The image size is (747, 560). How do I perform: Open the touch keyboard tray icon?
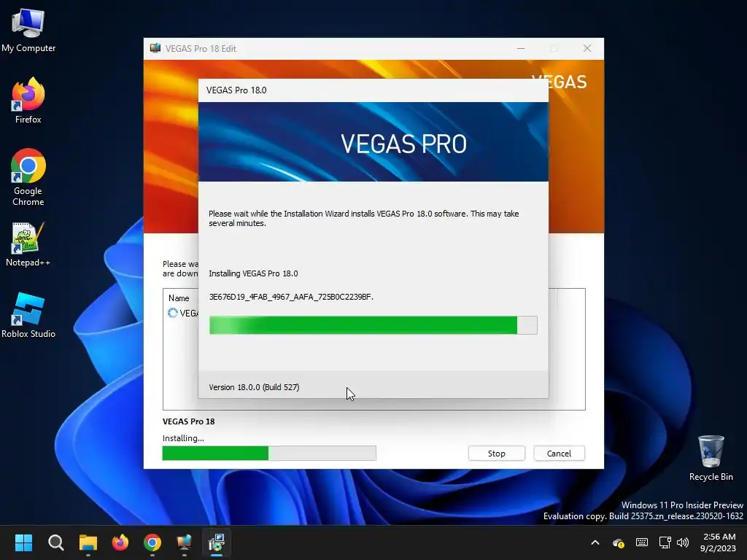[642, 542]
